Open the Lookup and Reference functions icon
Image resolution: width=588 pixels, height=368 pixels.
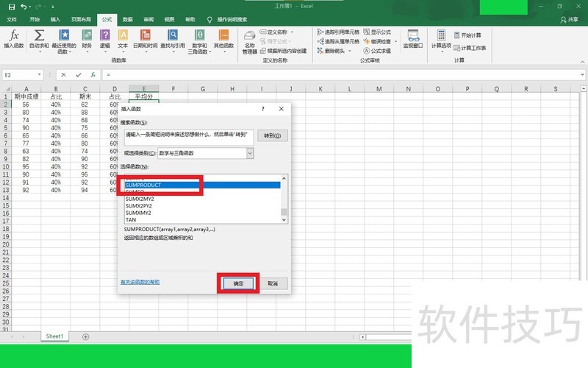(173, 35)
